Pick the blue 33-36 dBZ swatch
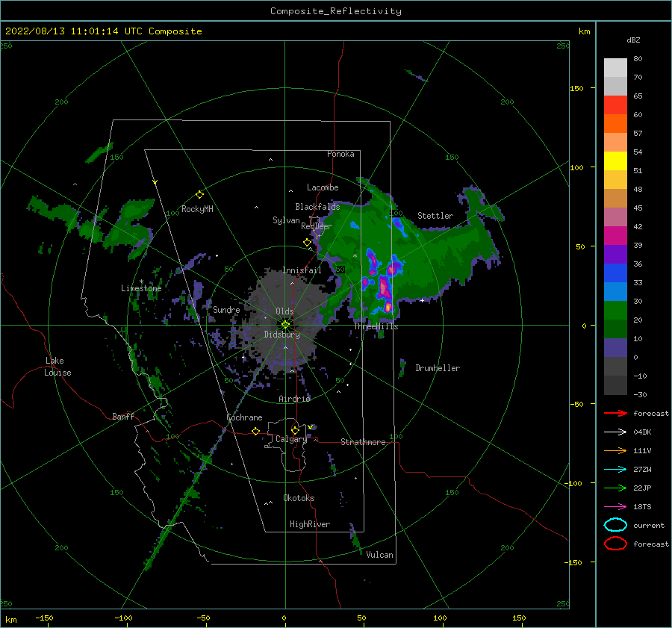 615,273
